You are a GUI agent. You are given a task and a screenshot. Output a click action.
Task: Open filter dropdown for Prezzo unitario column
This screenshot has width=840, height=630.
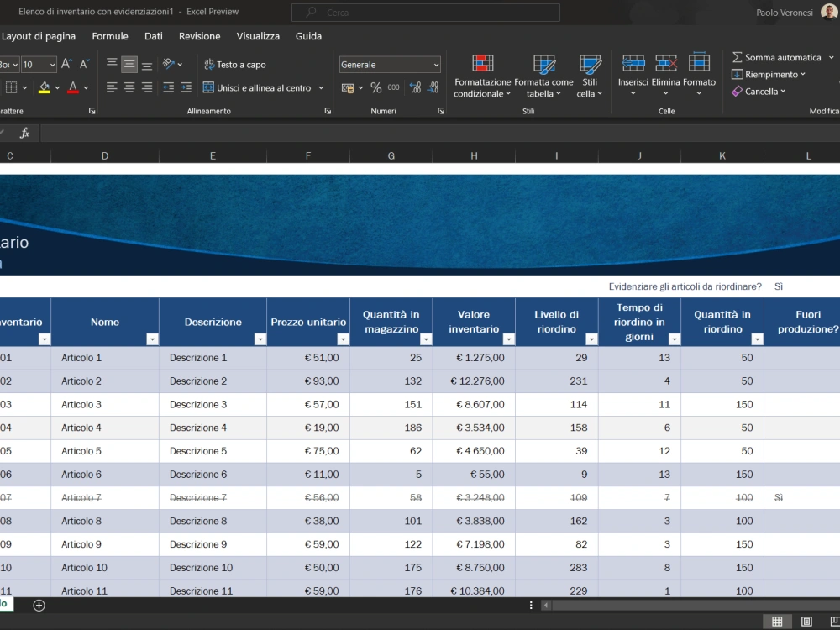click(x=343, y=339)
